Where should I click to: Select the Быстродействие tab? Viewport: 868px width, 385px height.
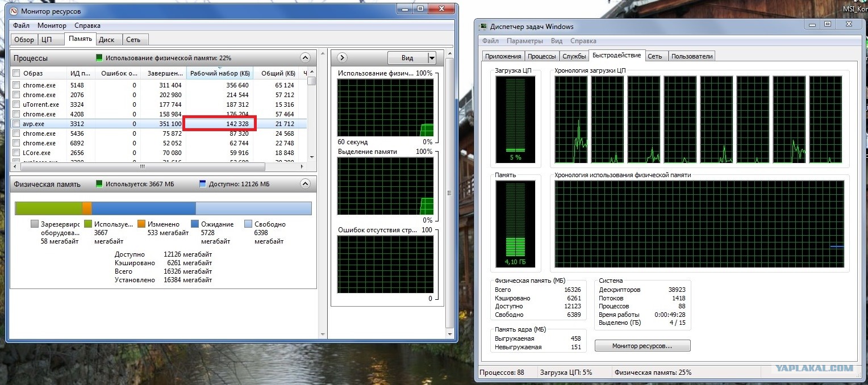click(x=616, y=55)
